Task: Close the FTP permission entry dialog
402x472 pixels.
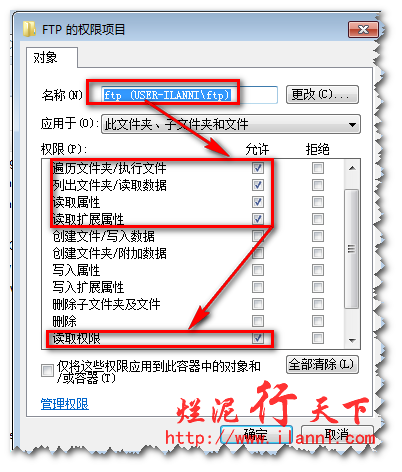Action: click(x=363, y=29)
